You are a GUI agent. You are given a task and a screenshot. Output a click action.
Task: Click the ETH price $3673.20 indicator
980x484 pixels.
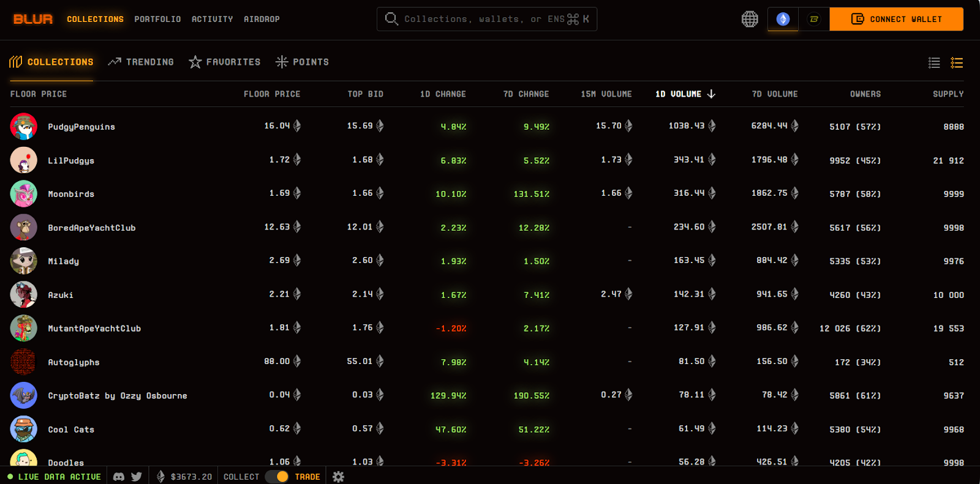pyautogui.click(x=184, y=477)
